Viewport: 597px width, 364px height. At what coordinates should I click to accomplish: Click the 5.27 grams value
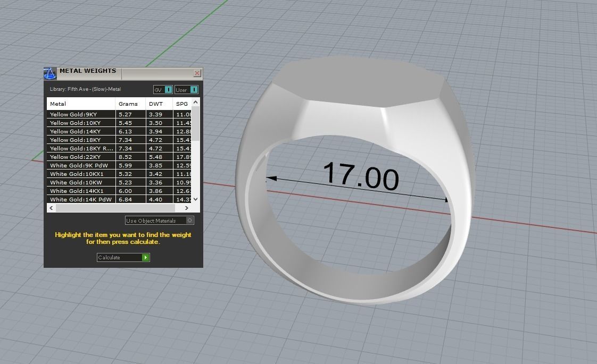coord(125,114)
